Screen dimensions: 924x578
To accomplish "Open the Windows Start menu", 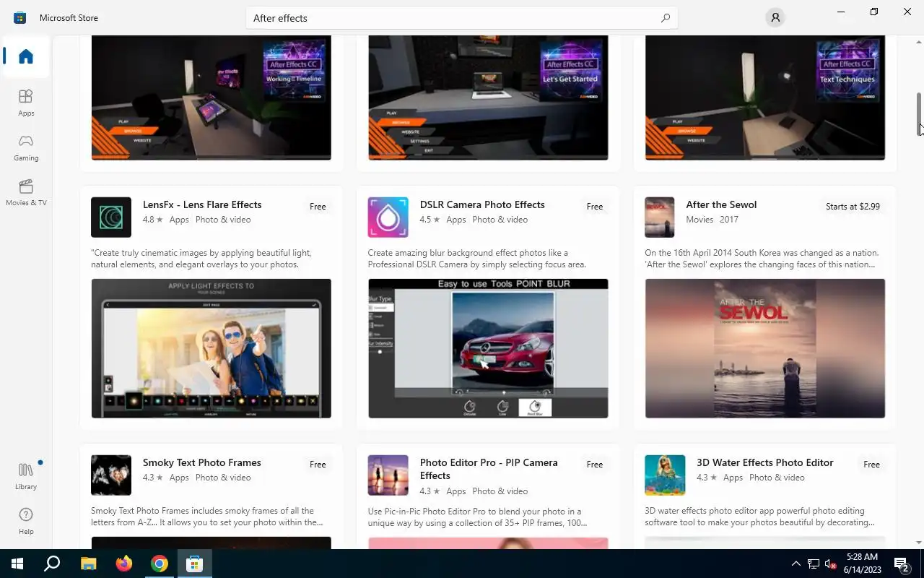I will click(x=17, y=564).
